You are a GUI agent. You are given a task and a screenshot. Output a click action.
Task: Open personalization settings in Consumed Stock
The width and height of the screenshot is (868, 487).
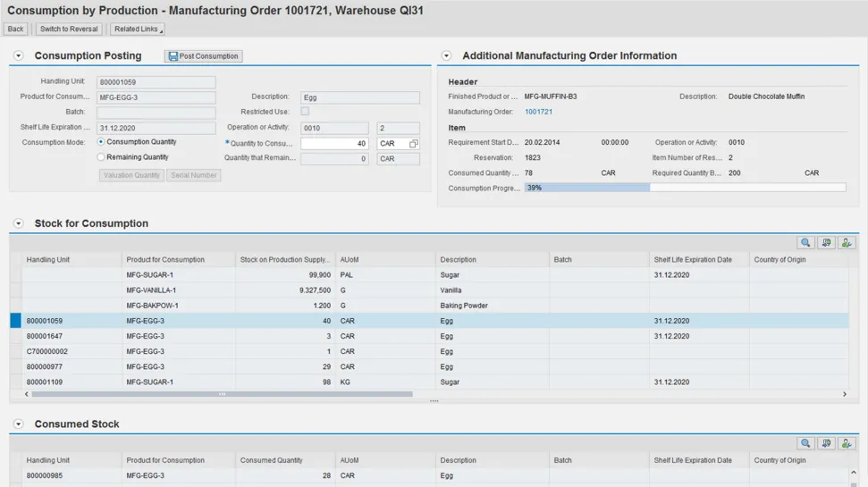click(x=847, y=444)
